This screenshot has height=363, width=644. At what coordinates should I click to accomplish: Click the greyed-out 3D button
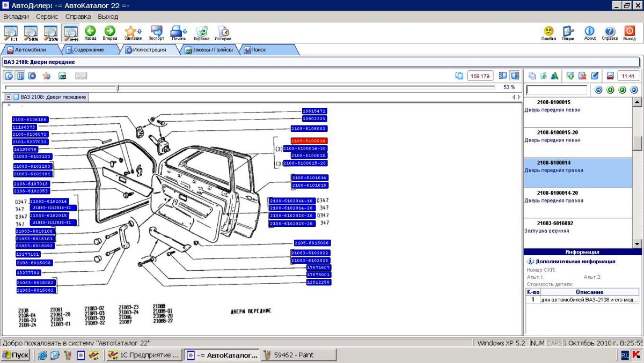(81, 76)
